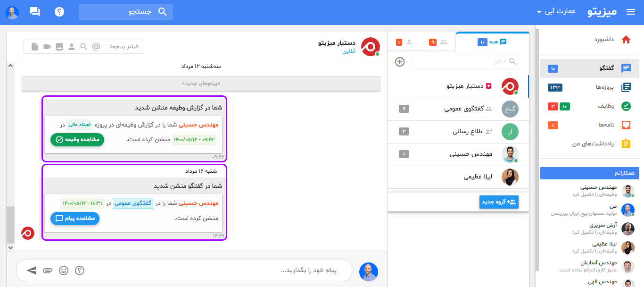Open the اسناد مالی project link
This screenshot has height=287, width=644.
pos(79,125)
